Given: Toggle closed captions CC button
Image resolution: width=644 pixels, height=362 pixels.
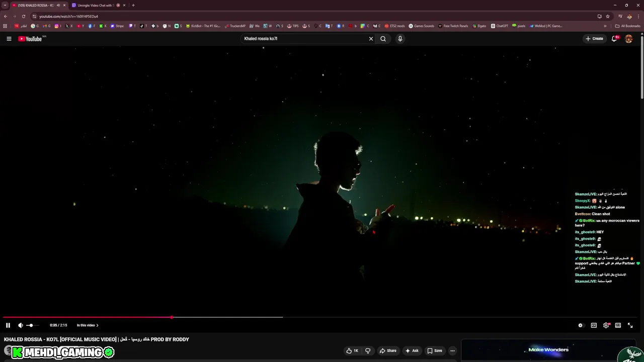Looking at the screenshot, I should (x=594, y=325).
